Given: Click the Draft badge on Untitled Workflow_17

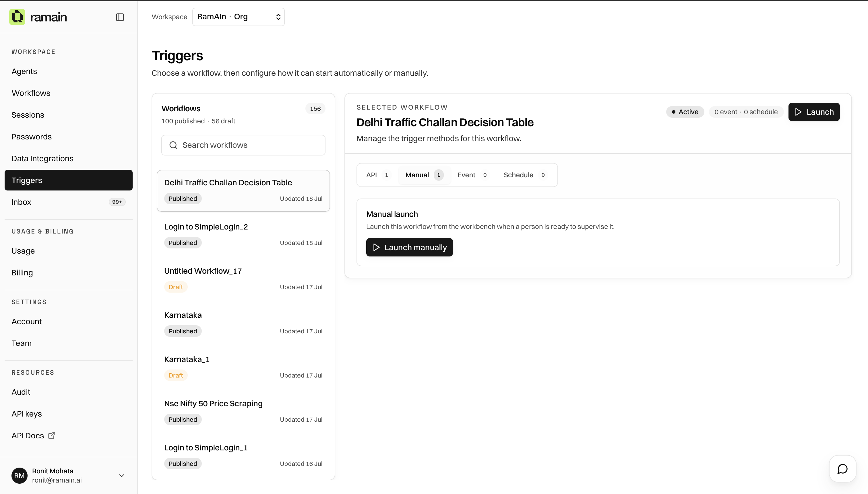Looking at the screenshot, I should (175, 287).
